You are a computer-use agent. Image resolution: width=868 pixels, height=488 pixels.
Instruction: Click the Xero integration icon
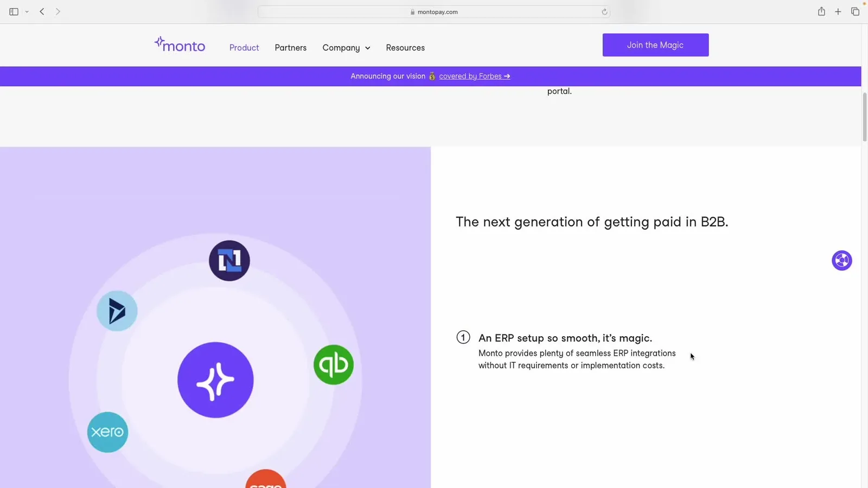107,432
